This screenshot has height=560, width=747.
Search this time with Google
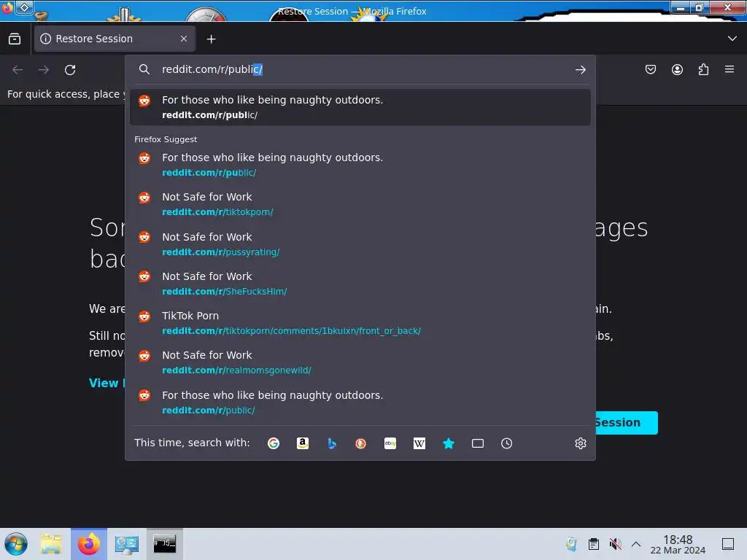[x=274, y=443]
